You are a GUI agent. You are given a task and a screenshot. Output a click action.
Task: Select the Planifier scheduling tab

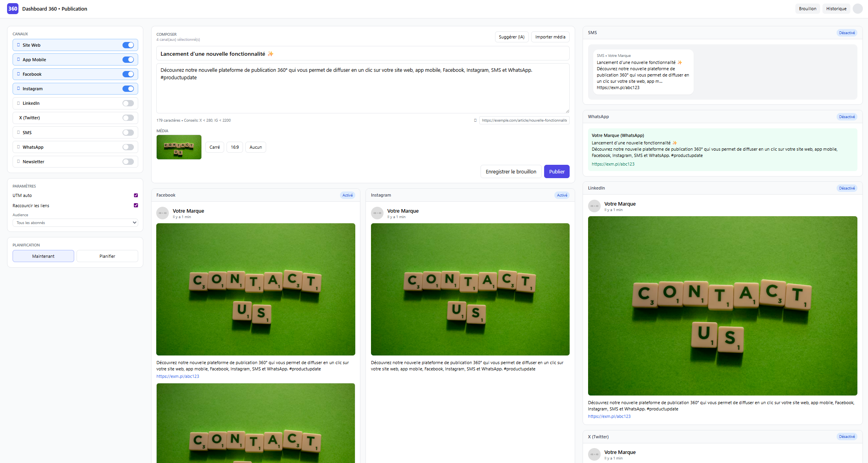(107, 256)
